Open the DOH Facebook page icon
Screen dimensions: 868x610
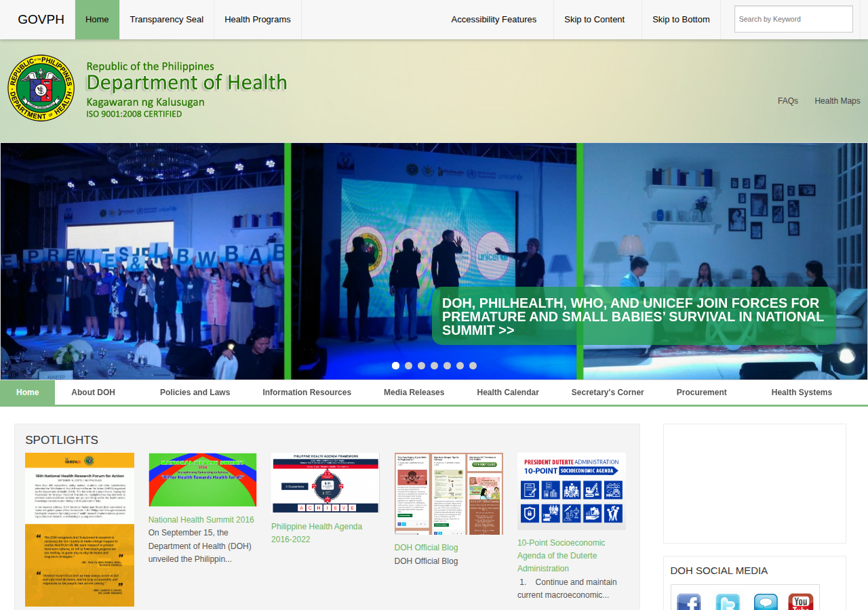tap(689, 602)
